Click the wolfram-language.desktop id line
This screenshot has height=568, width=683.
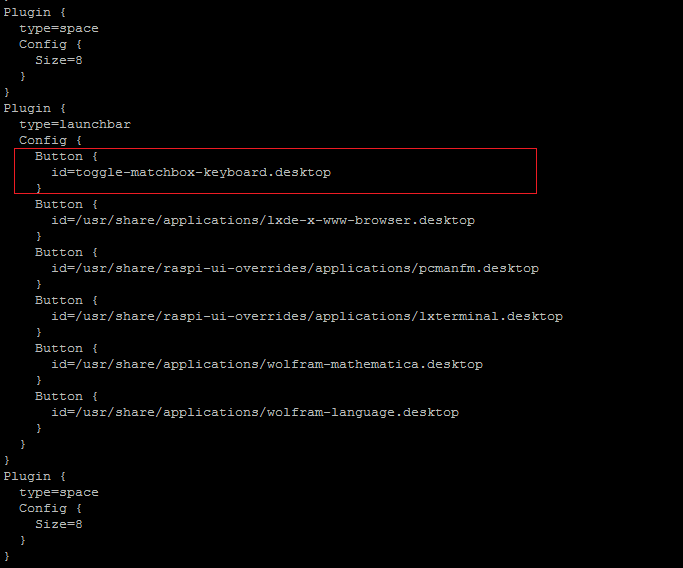pos(254,412)
